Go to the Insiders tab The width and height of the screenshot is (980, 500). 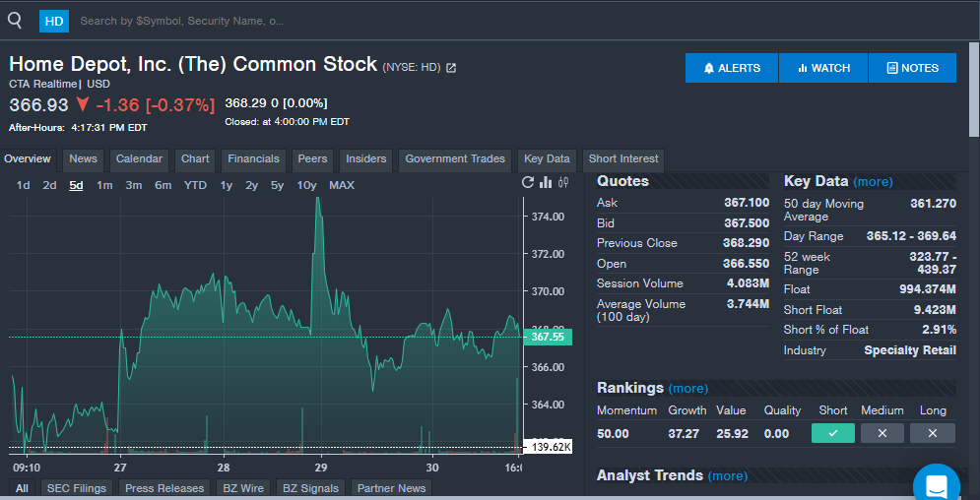point(366,159)
